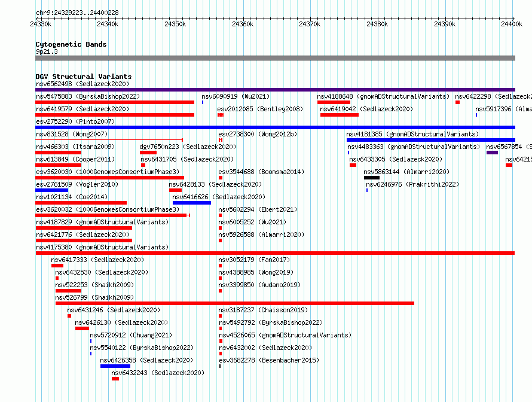Screen dimensions: 532x402
Task: Select nsv4187829 (gnomADStructuralVariants) label
Action: click(102, 222)
